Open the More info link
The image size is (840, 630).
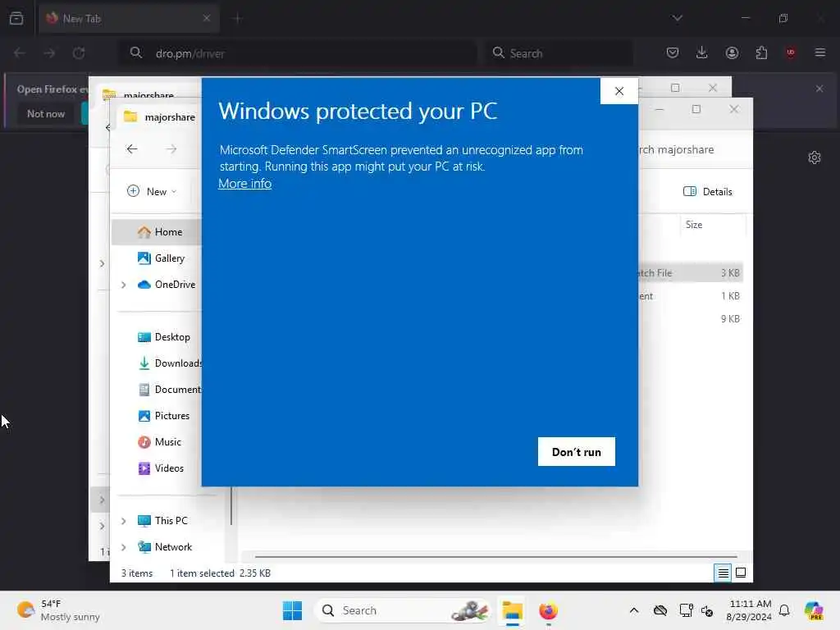tap(244, 183)
